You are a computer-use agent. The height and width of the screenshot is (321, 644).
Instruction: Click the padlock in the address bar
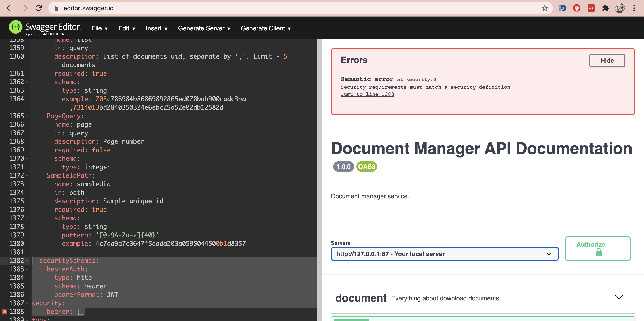56,8
